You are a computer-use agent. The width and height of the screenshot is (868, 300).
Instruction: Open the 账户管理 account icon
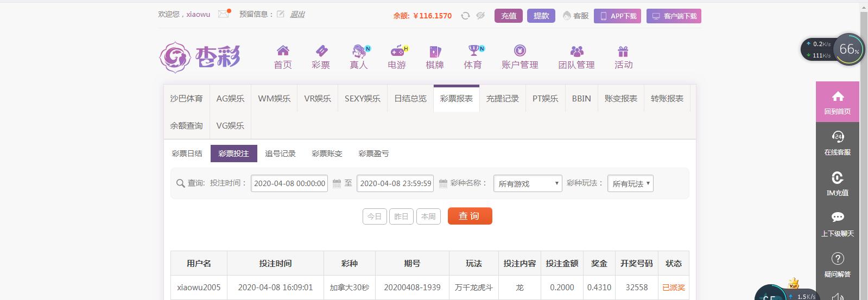pyautogui.click(x=520, y=50)
